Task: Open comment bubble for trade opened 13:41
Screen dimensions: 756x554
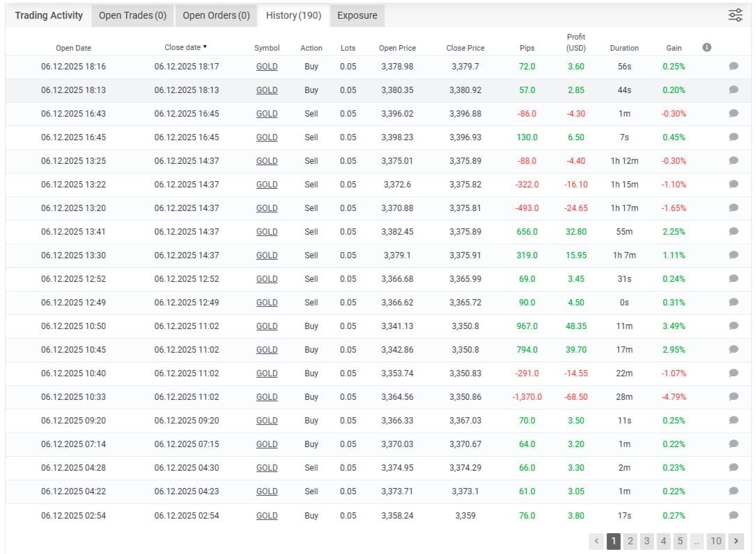Action: pos(734,231)
